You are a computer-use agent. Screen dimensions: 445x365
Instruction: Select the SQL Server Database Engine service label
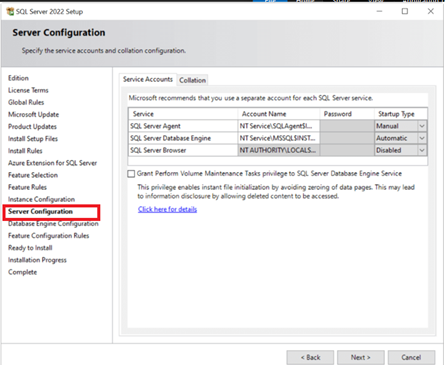(170, 138)
